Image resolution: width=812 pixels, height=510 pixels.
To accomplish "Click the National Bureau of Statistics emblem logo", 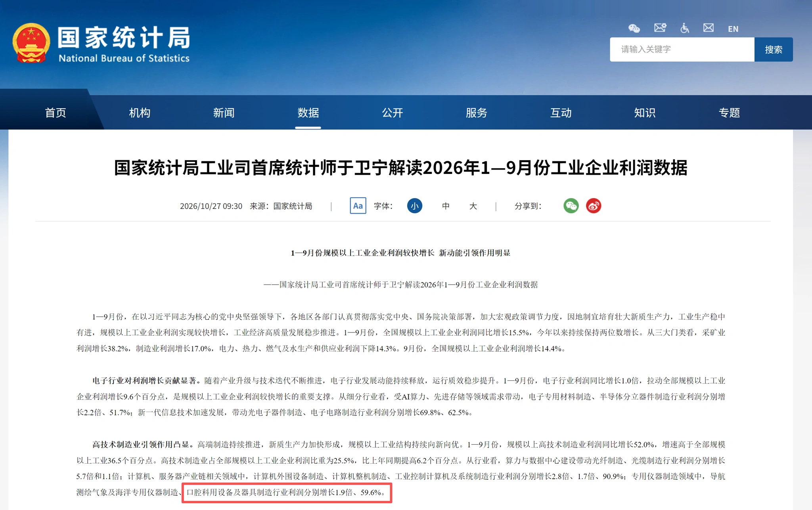I will coord(31,43).
